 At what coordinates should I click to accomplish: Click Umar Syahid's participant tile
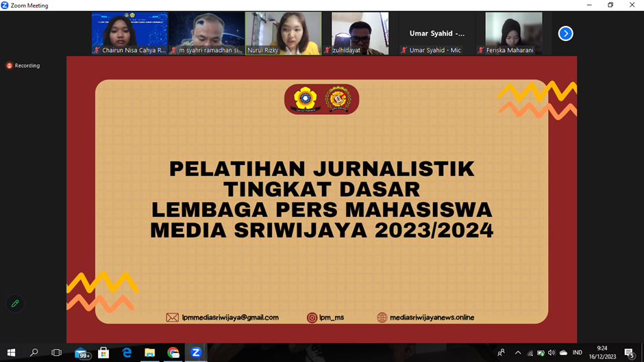pos(436,34)
